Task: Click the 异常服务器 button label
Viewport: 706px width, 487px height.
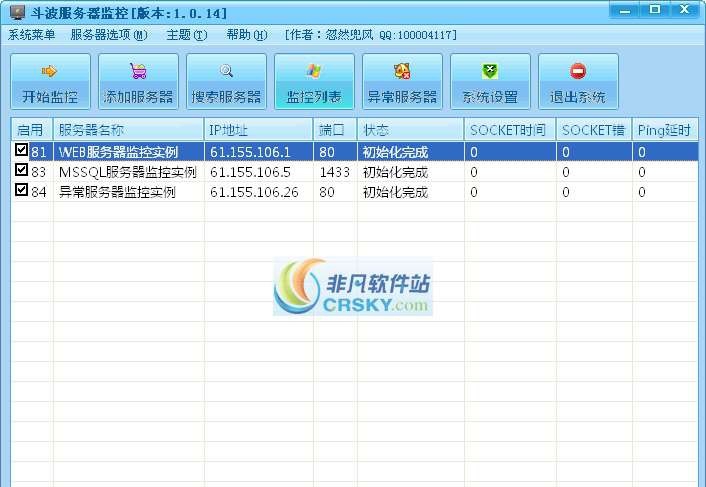Action: coord(402,97)
